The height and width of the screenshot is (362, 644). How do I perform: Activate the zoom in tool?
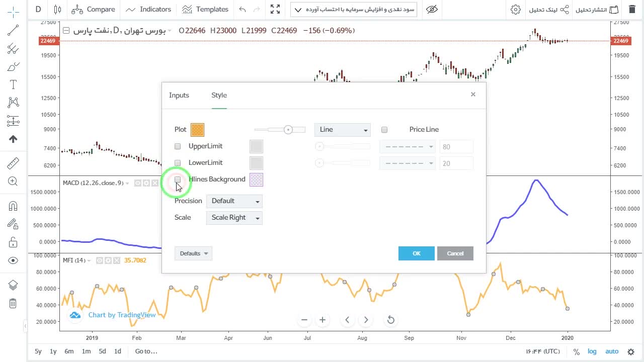coord(13,182)
